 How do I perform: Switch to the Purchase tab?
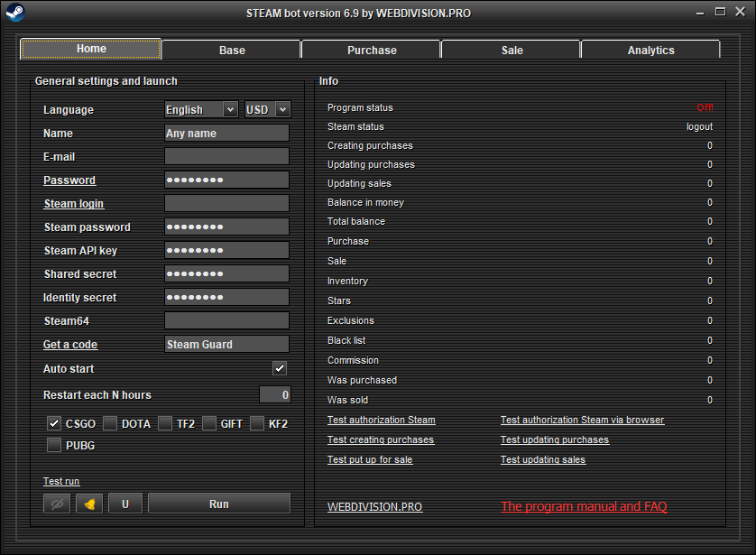tap(372, 50)
